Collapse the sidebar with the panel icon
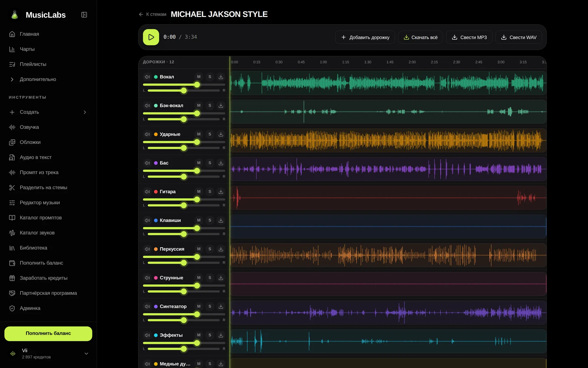588x368 pixels. [84, 15]
